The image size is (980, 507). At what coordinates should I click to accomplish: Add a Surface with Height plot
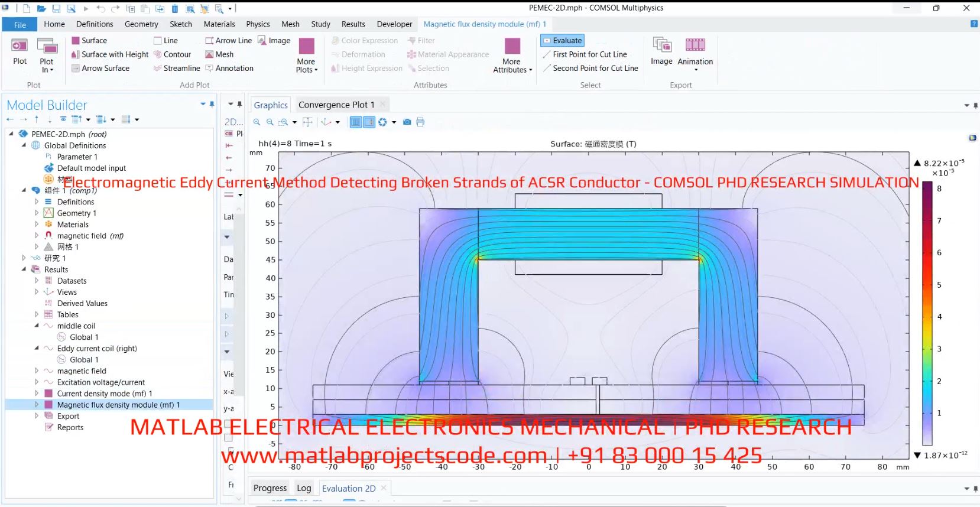(x=110, y=54)
